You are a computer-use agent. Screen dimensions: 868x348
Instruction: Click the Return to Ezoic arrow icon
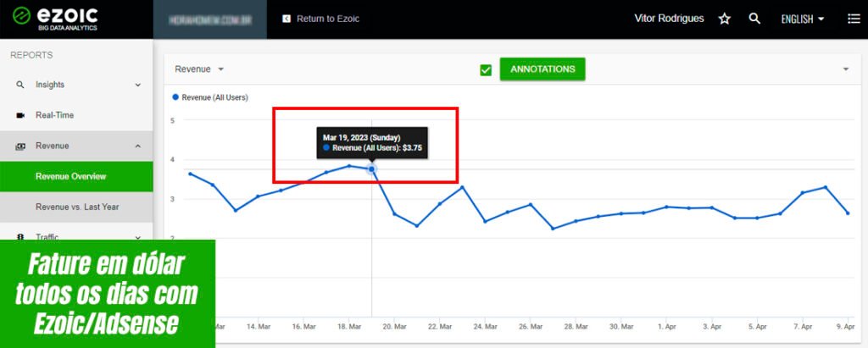(287, 19)
